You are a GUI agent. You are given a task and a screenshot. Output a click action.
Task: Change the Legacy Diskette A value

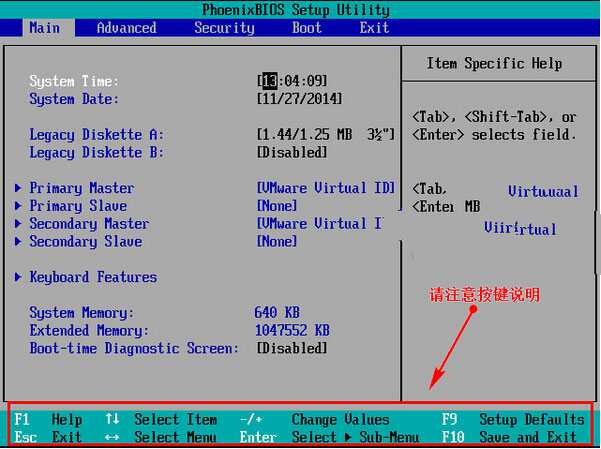(325, 135)
